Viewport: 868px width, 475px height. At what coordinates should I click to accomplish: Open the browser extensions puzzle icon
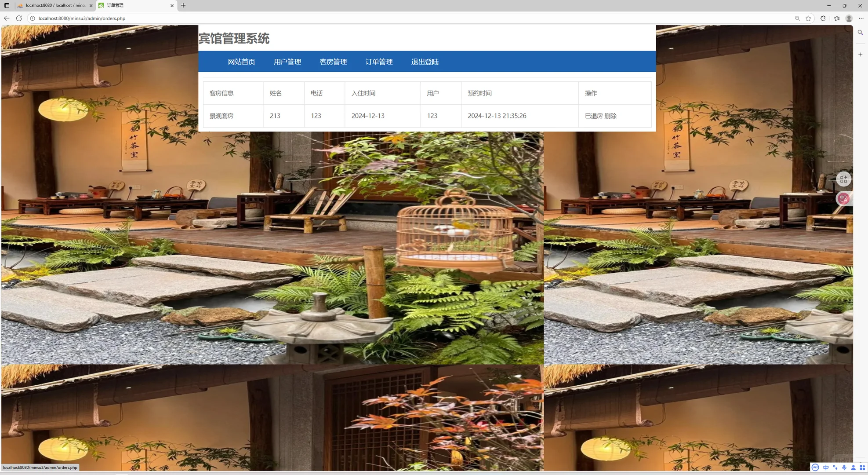click(823, 18)
